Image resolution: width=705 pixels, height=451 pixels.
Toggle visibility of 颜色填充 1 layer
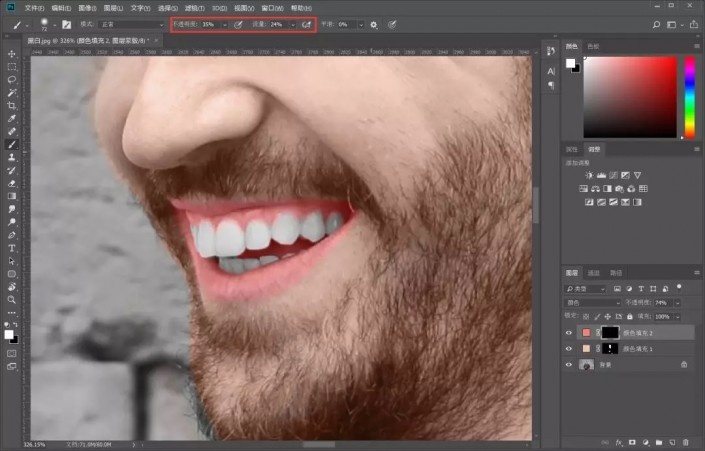(x=569, y=349)
